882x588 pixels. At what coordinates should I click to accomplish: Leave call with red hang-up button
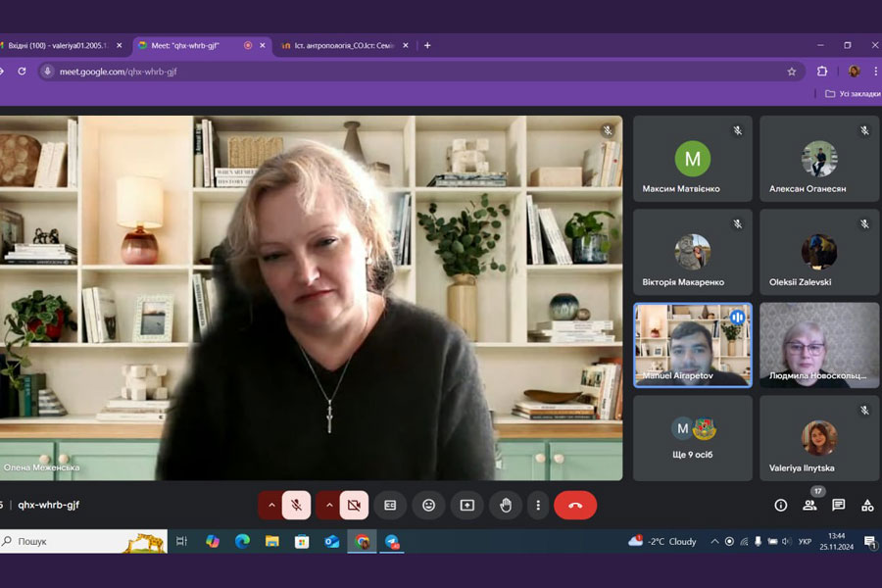click(x=575, y=506)
